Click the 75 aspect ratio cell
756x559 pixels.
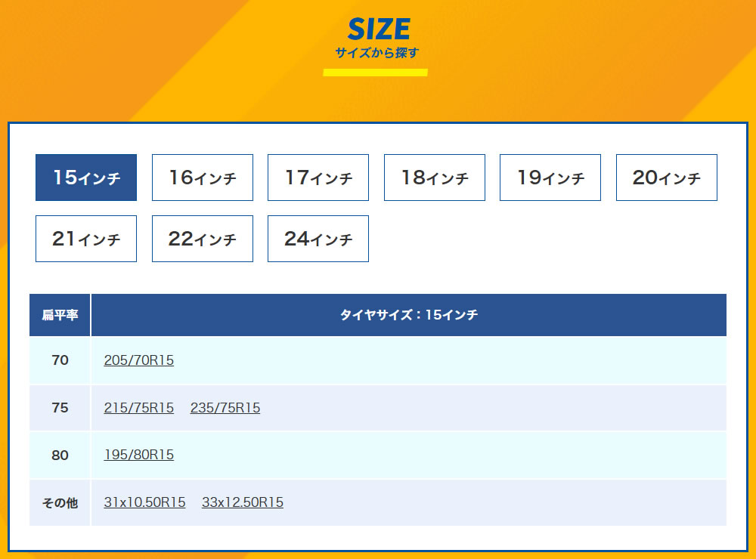tap(60, 408)
